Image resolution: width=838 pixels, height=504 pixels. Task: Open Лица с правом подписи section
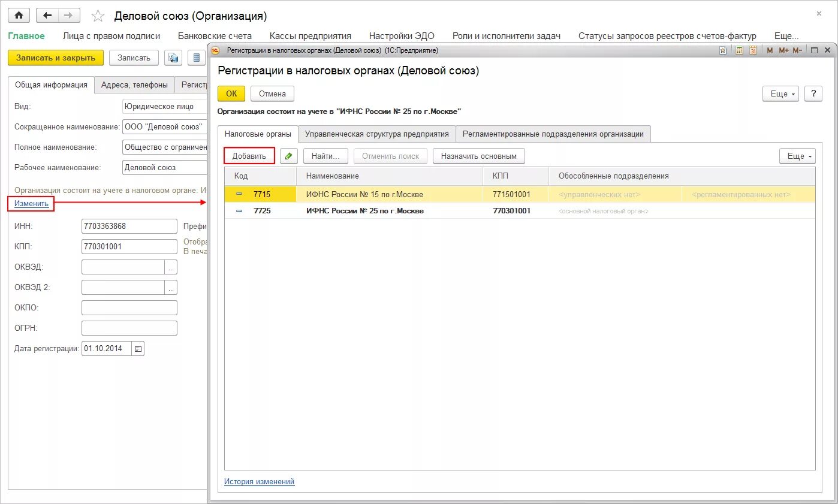point(111,36)
